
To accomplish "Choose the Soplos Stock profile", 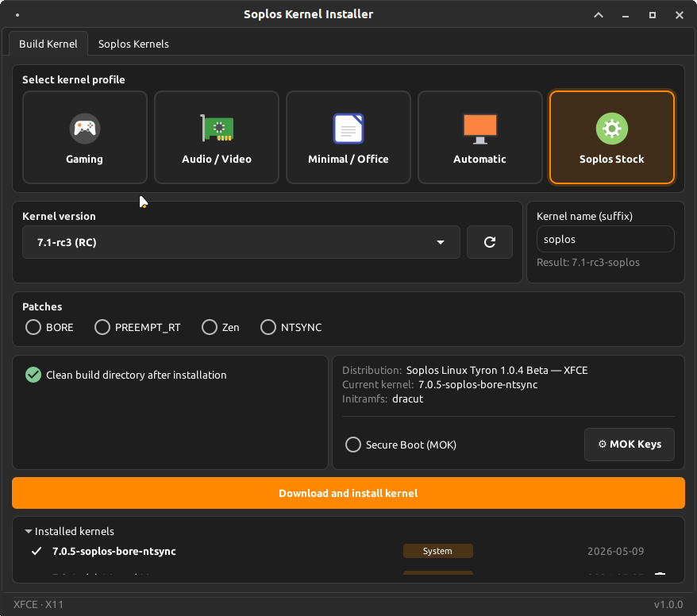I will click(611, 137).
